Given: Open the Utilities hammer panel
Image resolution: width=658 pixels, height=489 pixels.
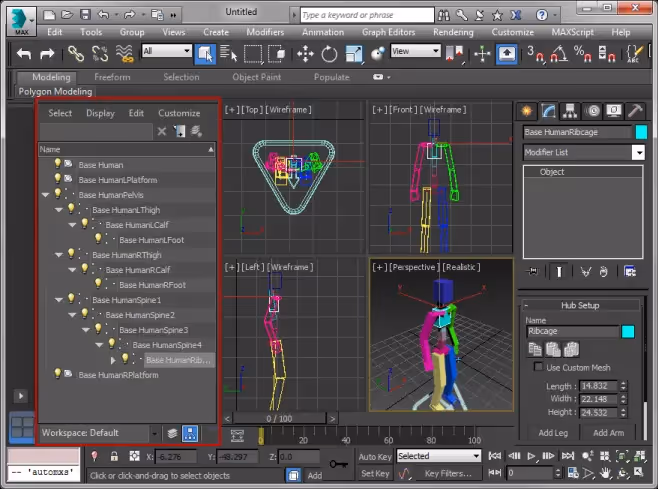Looking at the screenshot, I should 635,111.
